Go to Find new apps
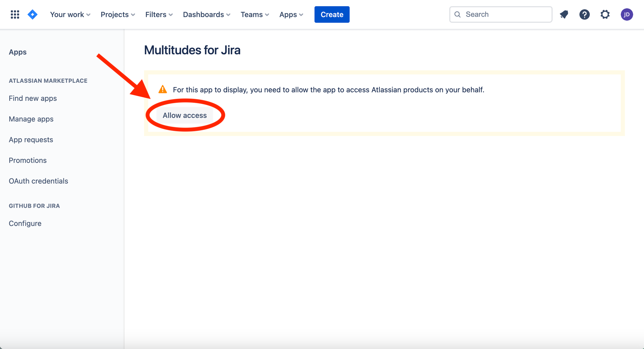 [x=33, y=98]
